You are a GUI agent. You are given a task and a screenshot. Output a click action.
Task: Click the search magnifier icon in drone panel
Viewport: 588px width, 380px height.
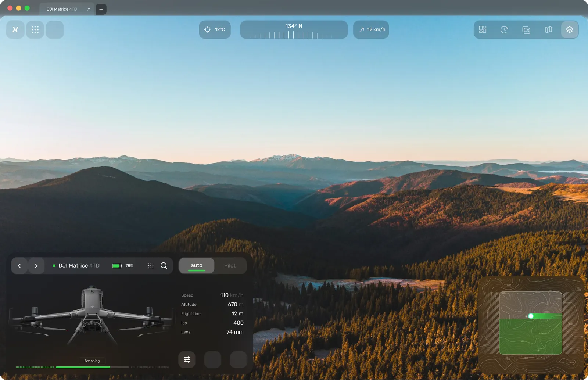tap(164, 266)
